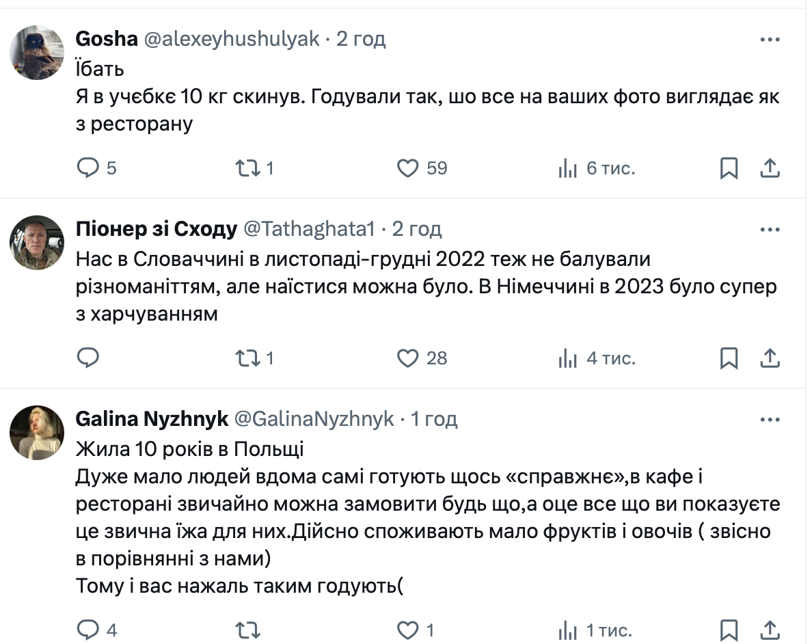This screenshot has height=644, width=812.
Task: Repost Піонер зі Сходу's tweet
Action: point(245,358)
